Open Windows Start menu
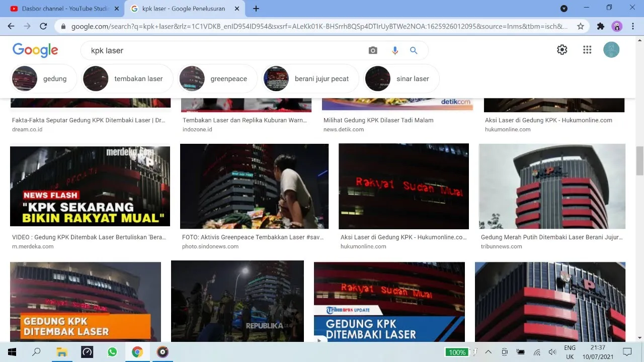This screenshot has width=644, height=362. [x=11, y=352]
